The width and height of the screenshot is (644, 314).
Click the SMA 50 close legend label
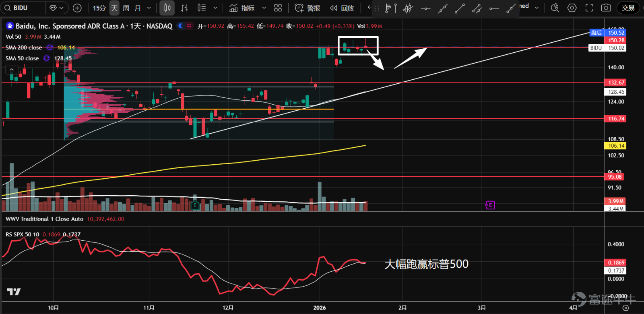click(x=22, y=58)
